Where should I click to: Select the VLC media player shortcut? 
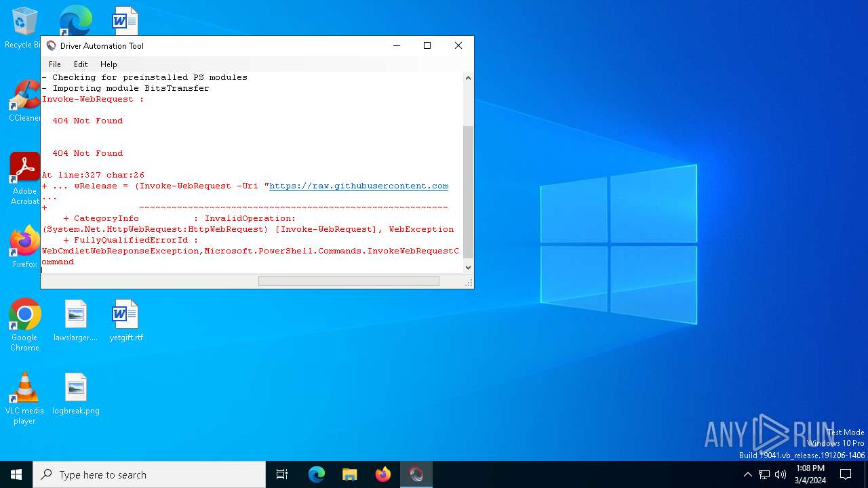pos(24,399)
